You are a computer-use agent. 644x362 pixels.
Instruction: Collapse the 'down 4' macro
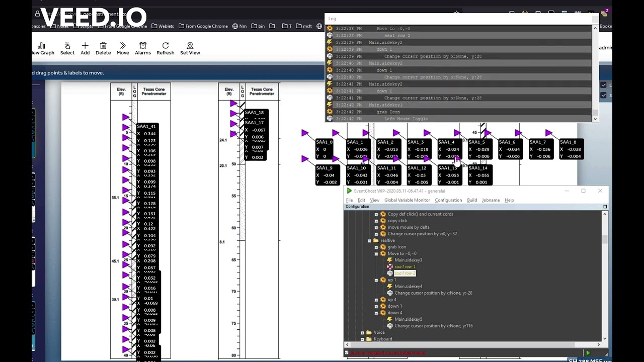coord(376,313)
